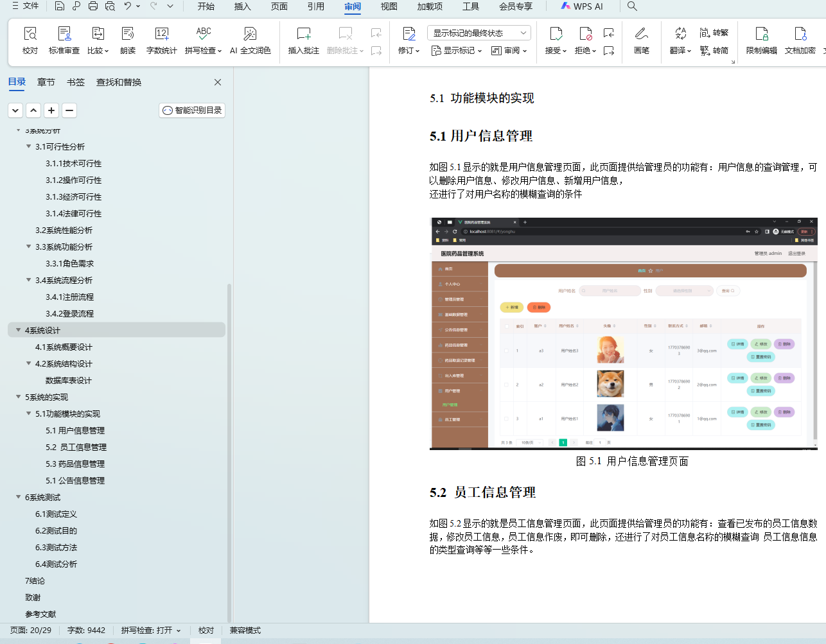Click 插入批注 to add a comment
The width and height of the screenshot is (826, 644).
pyautogui.click(x=304, y=40)
